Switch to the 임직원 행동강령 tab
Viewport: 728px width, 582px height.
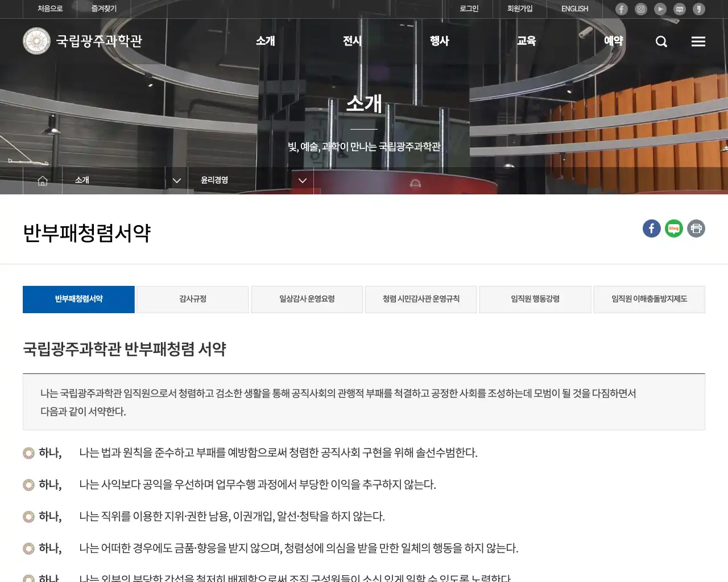[x=535, y=299]
